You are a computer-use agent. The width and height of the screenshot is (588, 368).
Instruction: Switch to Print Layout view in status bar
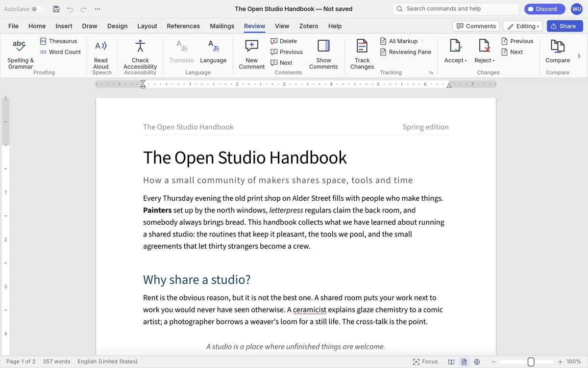pyautogui.click(x=464, y=362)
